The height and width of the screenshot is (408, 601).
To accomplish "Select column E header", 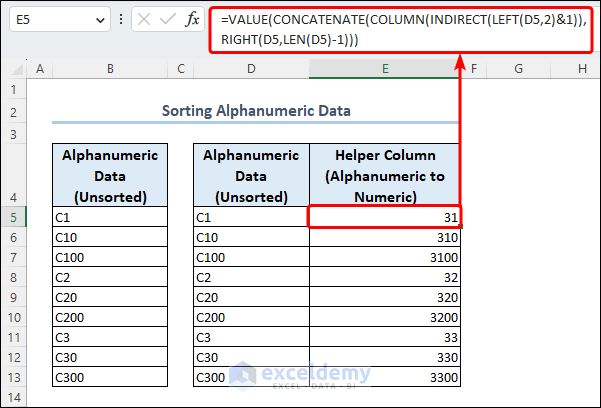I will pos(385,69).
